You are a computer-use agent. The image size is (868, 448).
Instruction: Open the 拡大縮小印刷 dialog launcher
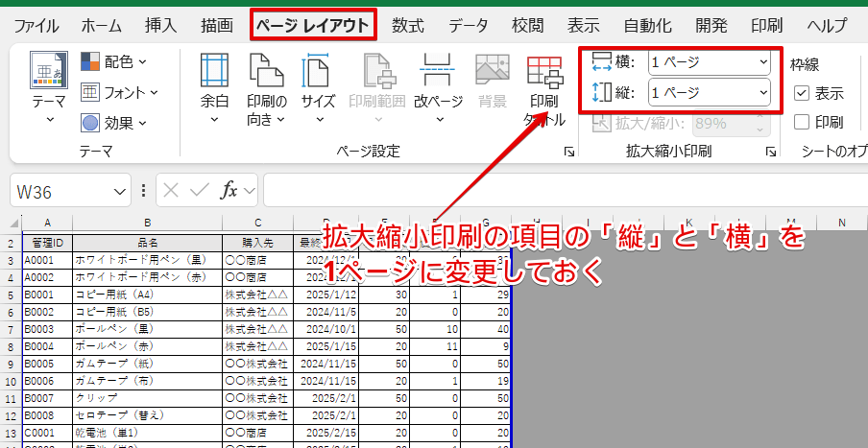pyautogui.click(x=771, y=151)
